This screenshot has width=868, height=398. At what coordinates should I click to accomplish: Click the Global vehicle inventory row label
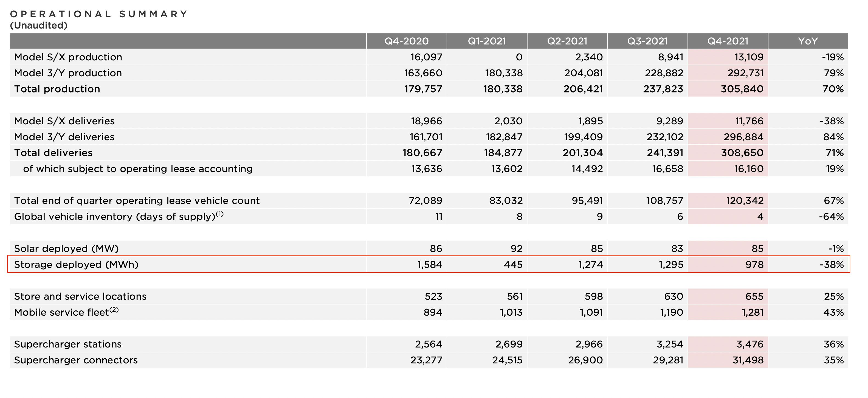pyautogui.click(x=119, y=217)
